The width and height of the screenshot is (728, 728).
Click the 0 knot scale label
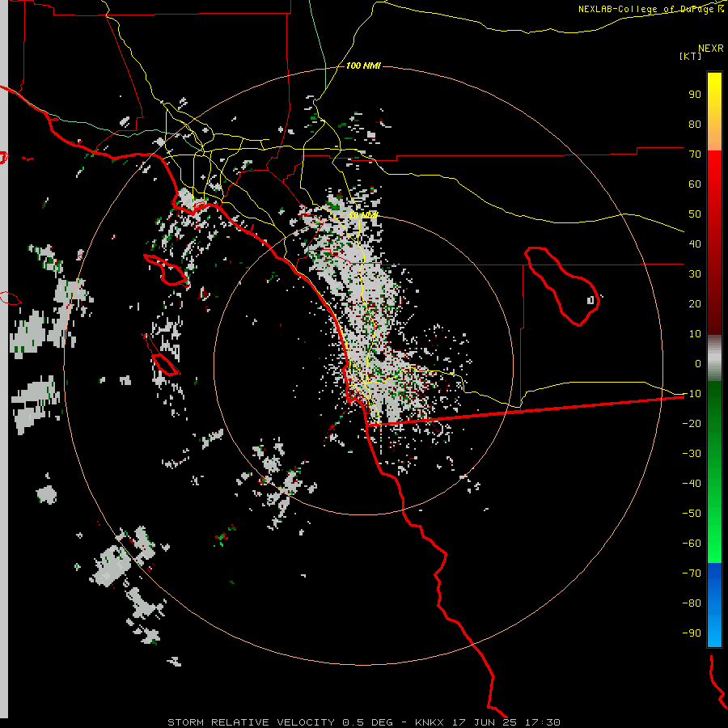[x=698, y=363]
